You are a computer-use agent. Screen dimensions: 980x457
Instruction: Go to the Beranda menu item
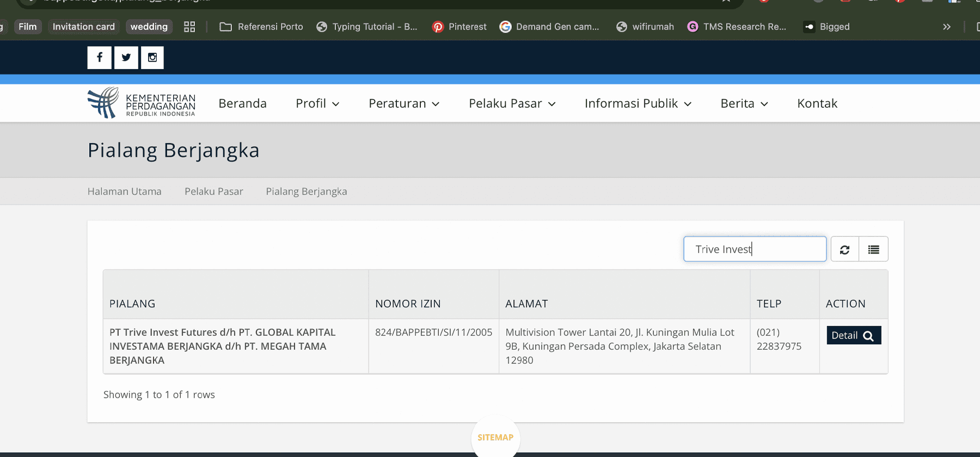243,103
